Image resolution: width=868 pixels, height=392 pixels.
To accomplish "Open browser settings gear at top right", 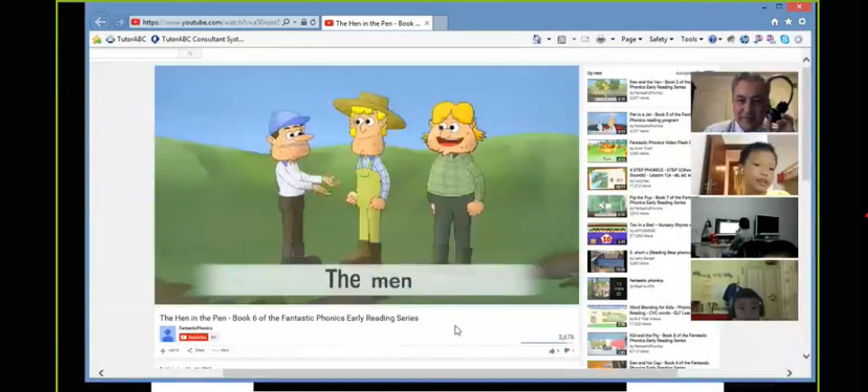I will [x=802, y=22].
